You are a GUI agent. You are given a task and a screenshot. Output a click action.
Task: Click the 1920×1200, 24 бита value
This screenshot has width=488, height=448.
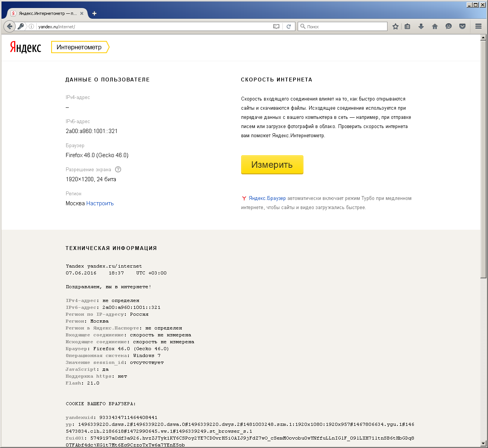pos(91,179)
